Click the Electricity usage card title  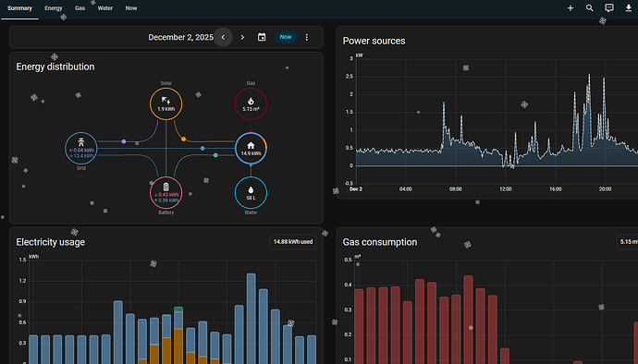click(51, 242)
